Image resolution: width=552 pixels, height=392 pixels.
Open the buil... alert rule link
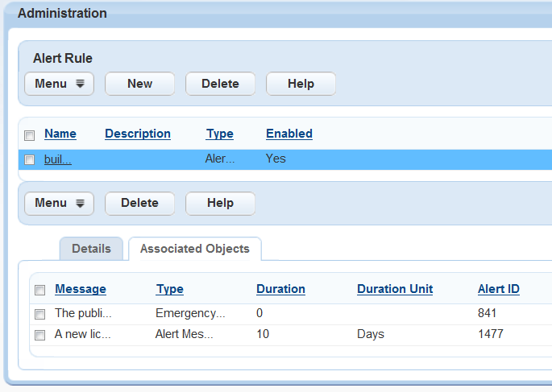(x=57, y=159)
